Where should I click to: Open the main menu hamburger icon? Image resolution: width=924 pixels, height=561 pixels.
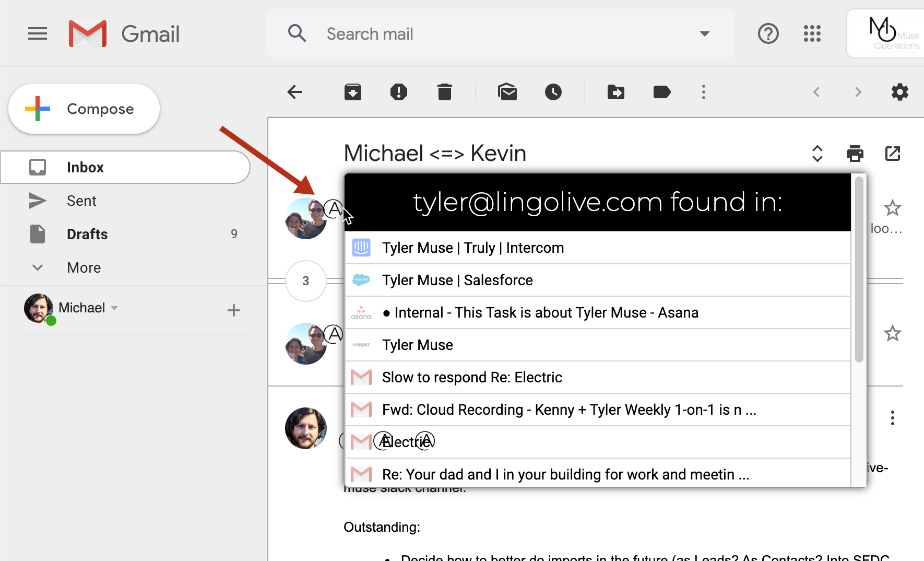38,34
